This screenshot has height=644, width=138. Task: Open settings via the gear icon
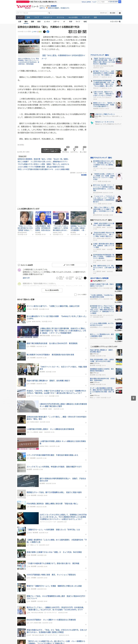coord(120,13)
